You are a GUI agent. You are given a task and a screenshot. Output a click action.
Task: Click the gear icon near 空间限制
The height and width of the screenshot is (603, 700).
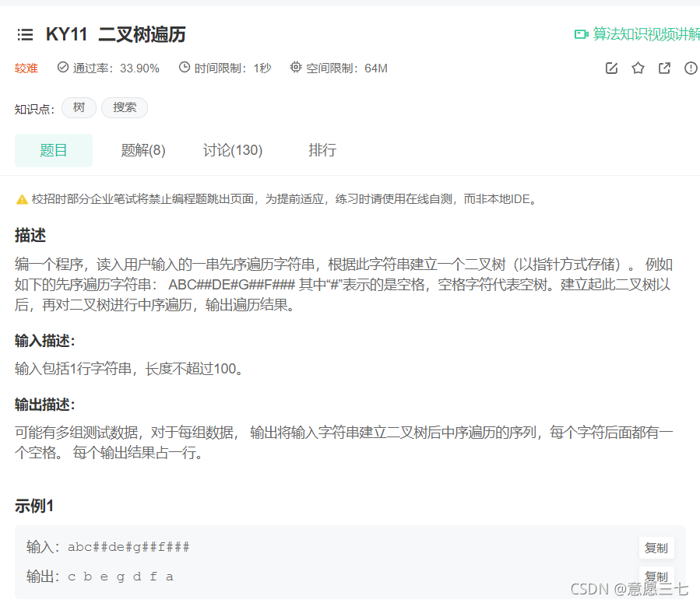(296, 68)
